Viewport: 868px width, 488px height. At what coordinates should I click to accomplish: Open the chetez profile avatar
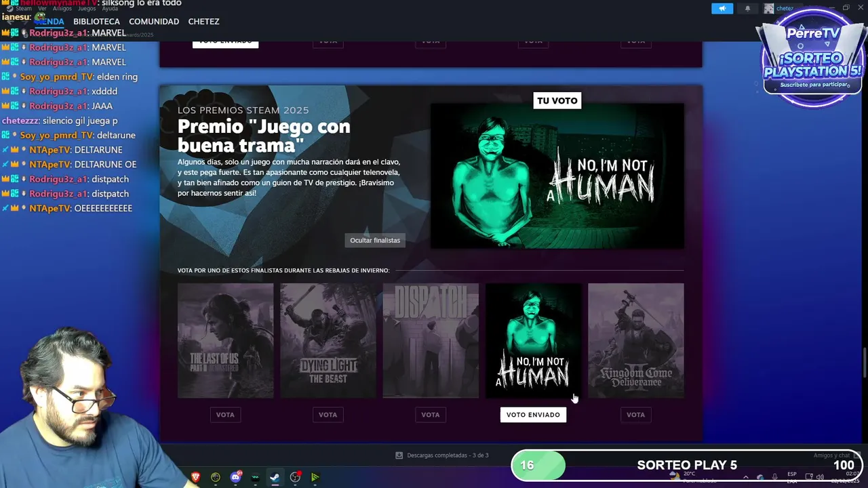coord(769,8)
